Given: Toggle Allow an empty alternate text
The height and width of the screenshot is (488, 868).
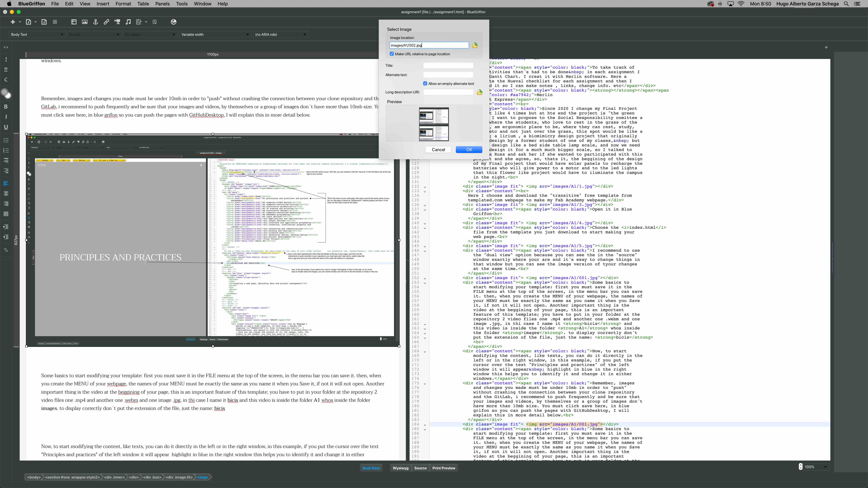Looking at the screenshot, I should (425, 84).
